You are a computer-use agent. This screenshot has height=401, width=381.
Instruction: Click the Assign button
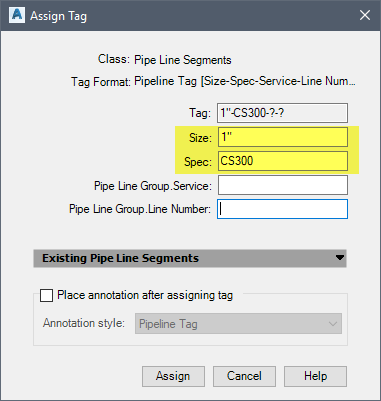[x=173, y=376]
